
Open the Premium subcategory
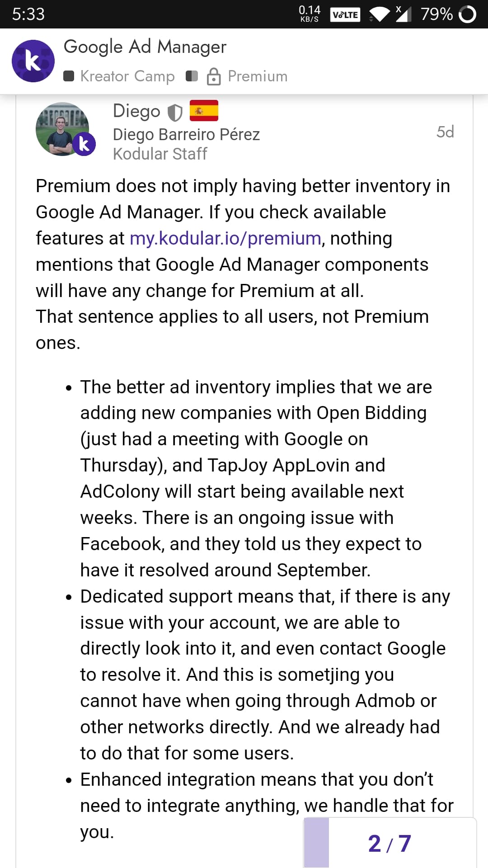click(x=258, y=76)
